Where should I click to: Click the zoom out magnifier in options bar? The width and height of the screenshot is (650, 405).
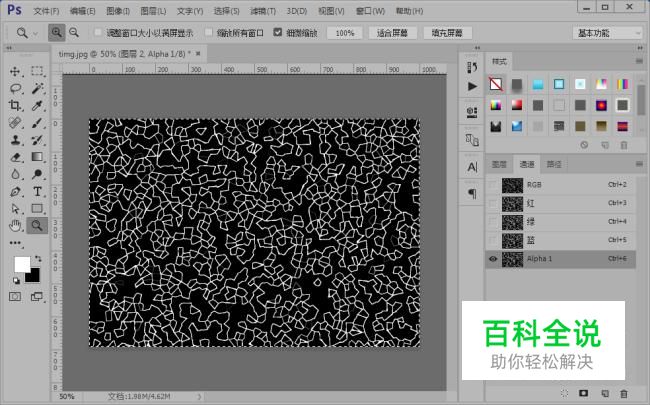pyautogui.click(x=78, y=33)
